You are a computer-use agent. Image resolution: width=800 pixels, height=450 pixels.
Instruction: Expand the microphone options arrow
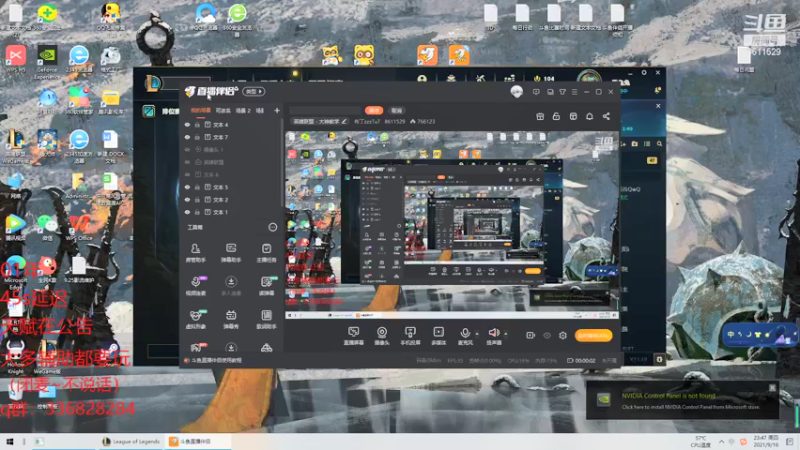tap(477, 334)
